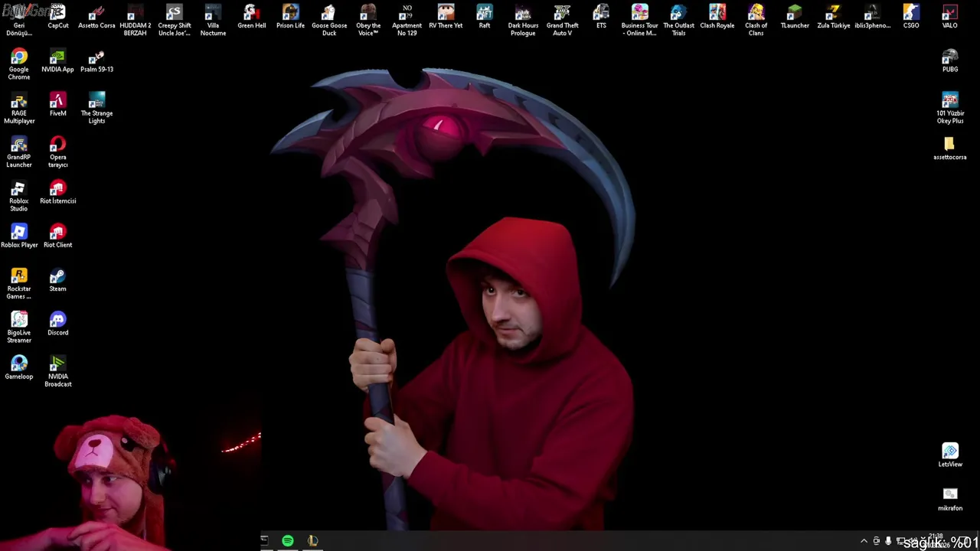Image resolution: width=980 pixels, height=551 pixels.
Task: Select the Riot İstemcisi icon
Action: pos(57,193)
